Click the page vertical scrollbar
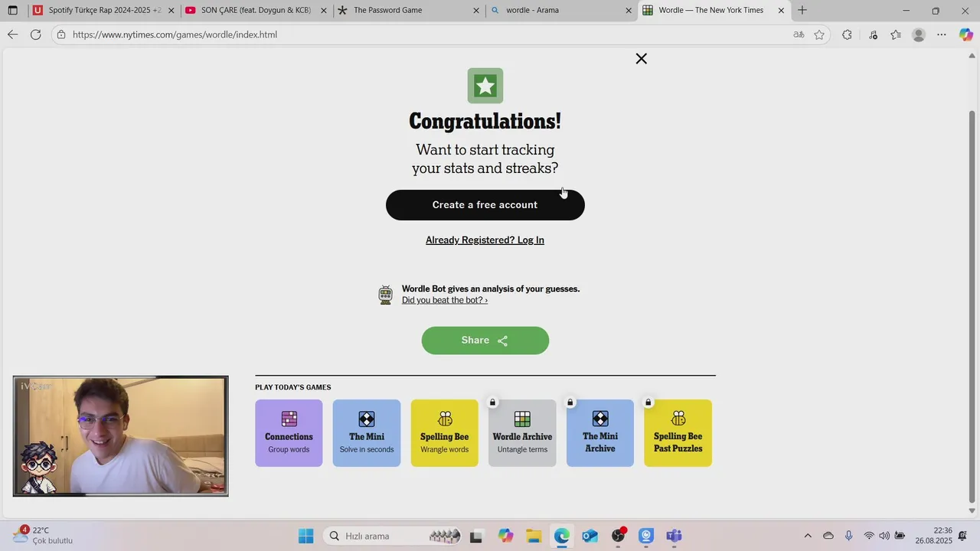Image resolution: width=980 pixels, height=551 pixels. 972,306
